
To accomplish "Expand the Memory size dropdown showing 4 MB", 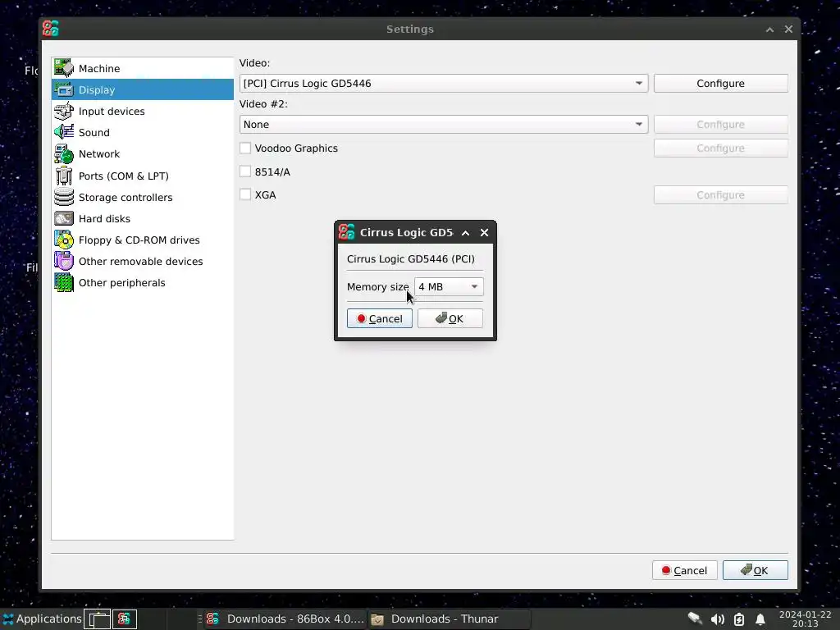I will pos(449,286).
